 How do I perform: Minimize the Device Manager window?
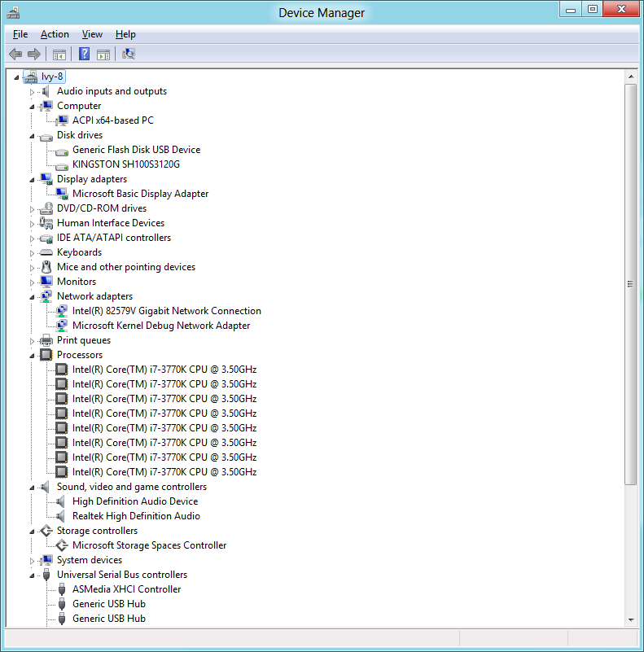coord(571,10)
